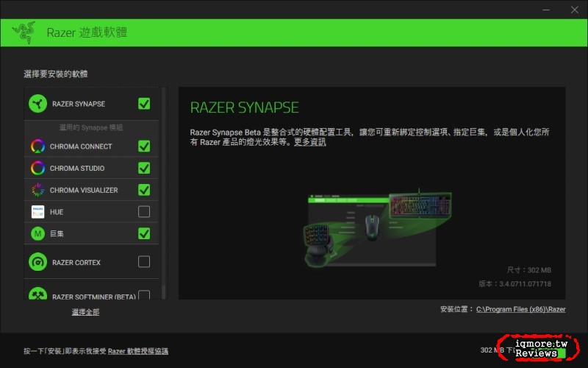Viewport: 588px width, 368px height.
Task: Click the Philips Hue icon
Action: point(38,212)
